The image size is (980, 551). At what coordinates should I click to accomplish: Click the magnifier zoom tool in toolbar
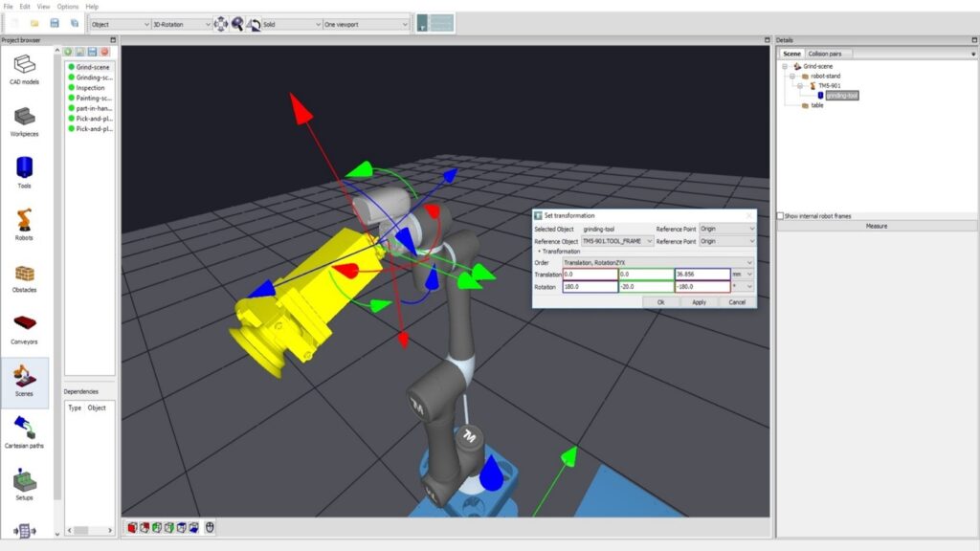coord(237,23)
